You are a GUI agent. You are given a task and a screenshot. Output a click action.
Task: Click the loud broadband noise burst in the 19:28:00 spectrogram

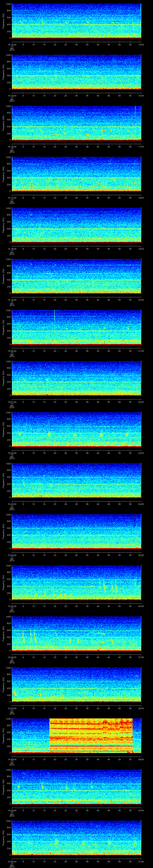pos(91,736)
